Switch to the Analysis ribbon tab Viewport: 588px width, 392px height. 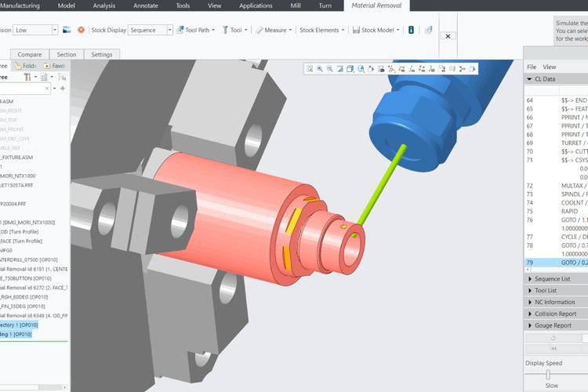pyautogui.click(x=103, y=5)
